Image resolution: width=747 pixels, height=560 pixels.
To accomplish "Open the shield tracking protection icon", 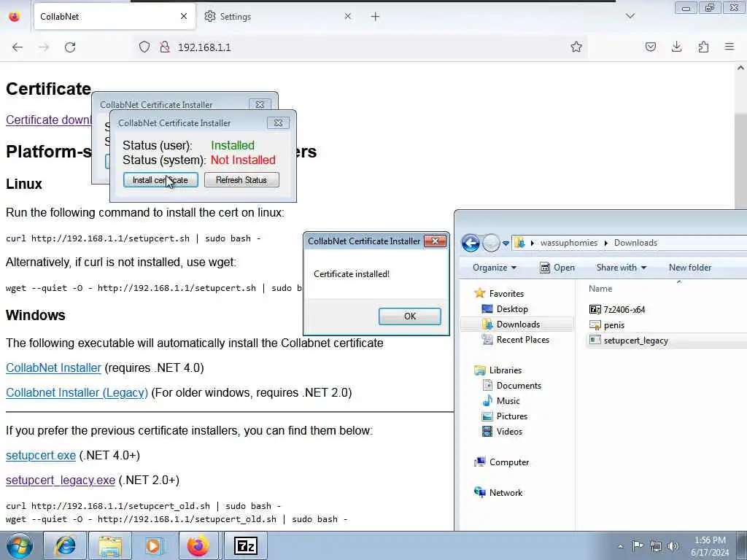I will [144, 47].
